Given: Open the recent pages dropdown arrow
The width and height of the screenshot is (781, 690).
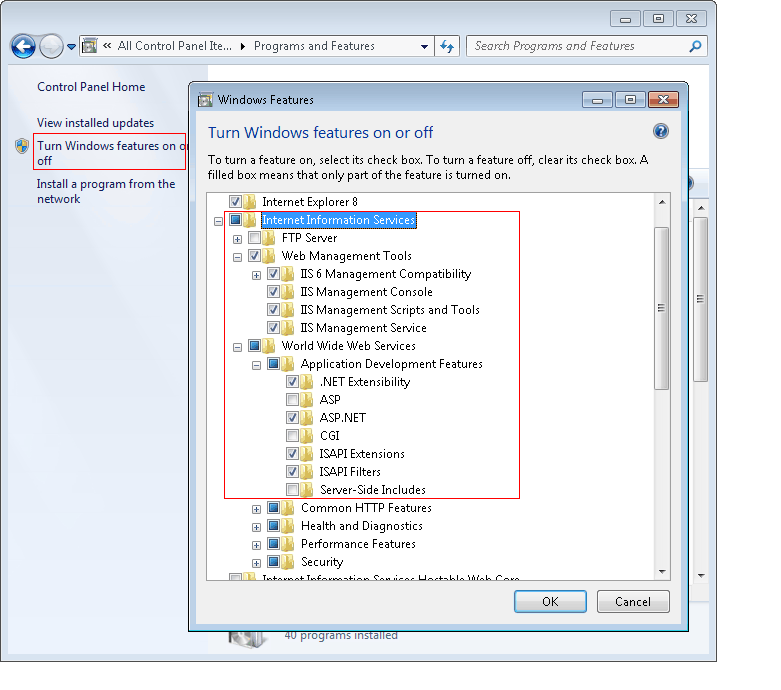Looking at the screenshot, I should [x=71, y=47].
